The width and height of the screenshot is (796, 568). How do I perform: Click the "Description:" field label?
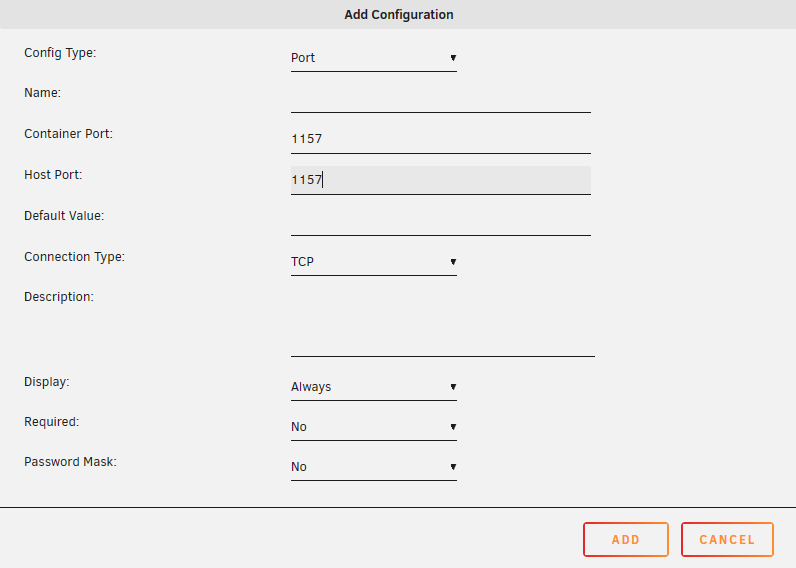pyautogui.click(x=59, y=297)
